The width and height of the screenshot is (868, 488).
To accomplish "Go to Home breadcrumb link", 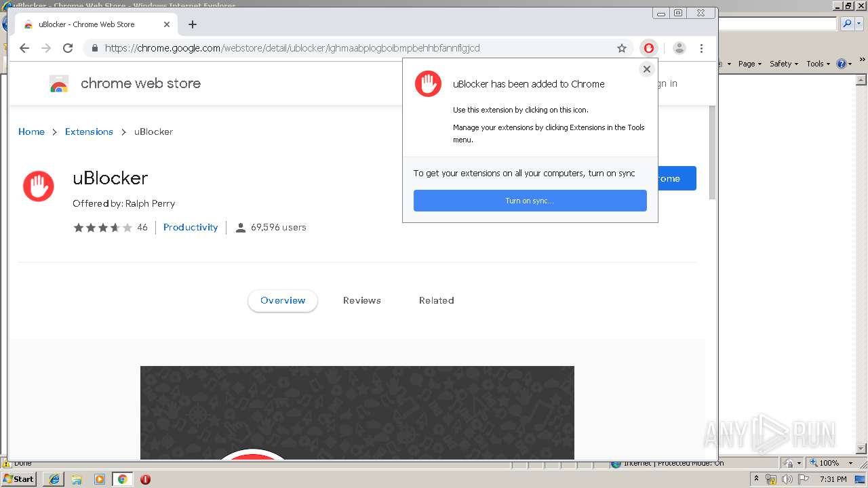I will (31, 131).
